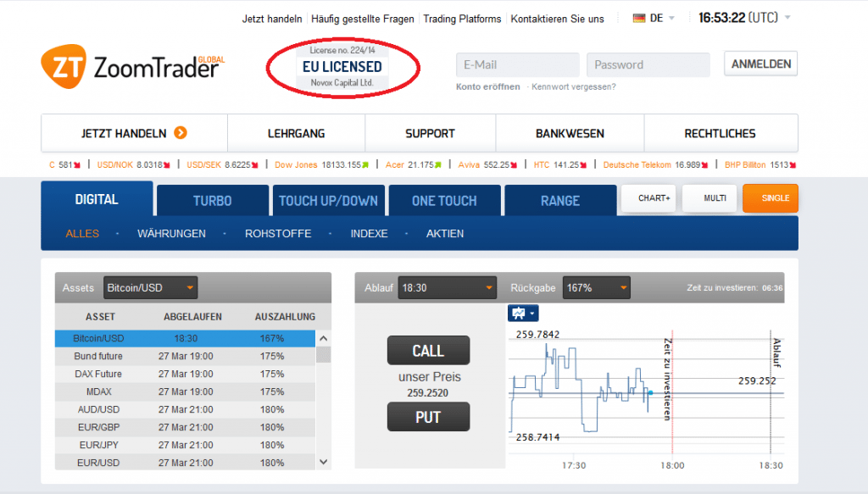The image size is (868, 494).
Task: Open the Ablauf 18:30 dropdown
Action: click(446, 287)
